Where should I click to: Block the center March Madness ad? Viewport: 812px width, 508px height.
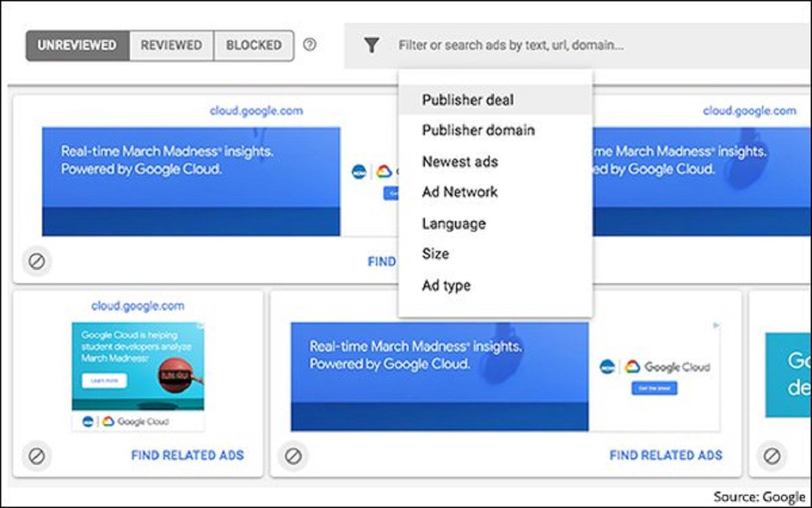(x=292, y=455)
